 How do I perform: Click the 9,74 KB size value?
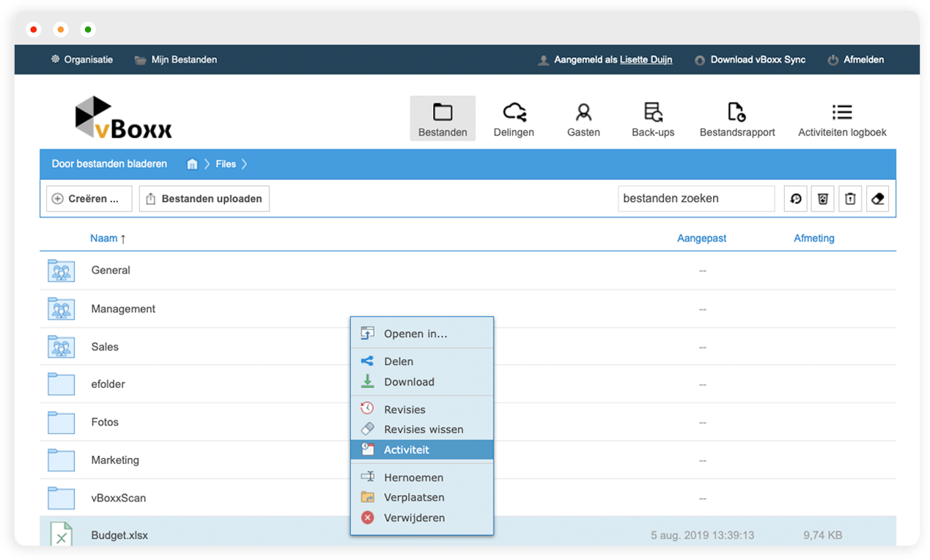pyautogui.click(x=822, y=535)
